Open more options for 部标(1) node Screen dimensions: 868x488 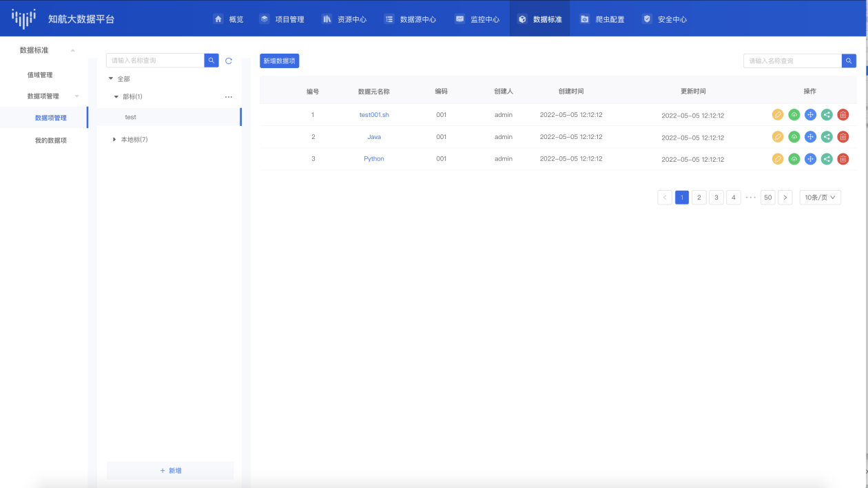click(229, 97)
